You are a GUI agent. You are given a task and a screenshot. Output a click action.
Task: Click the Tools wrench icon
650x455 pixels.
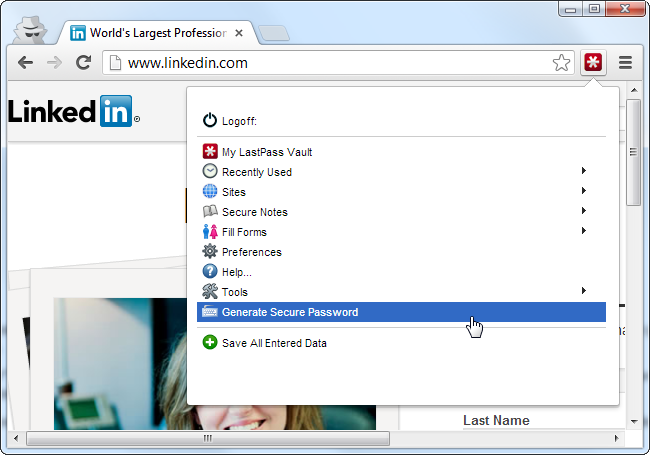(x=210, y=291)
